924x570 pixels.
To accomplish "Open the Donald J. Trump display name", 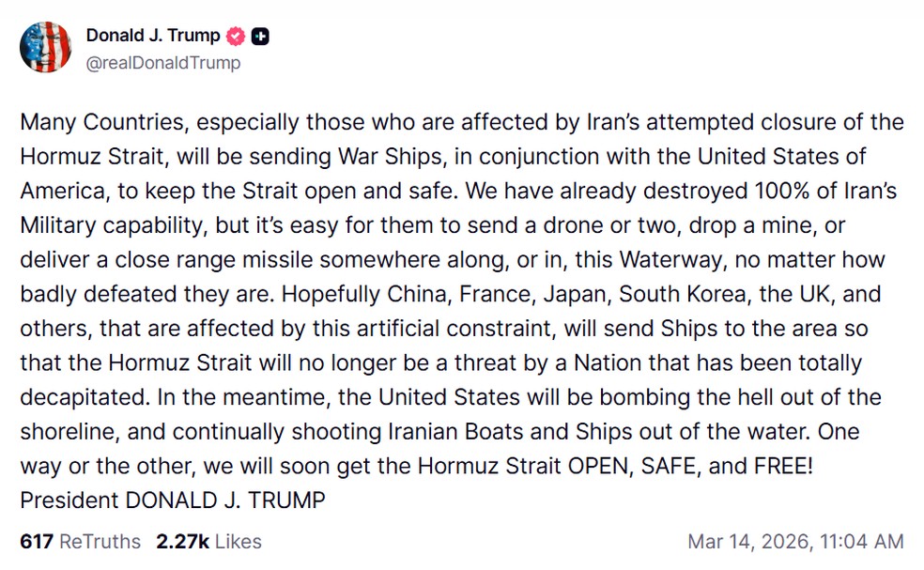I will (x=153, y=36).
